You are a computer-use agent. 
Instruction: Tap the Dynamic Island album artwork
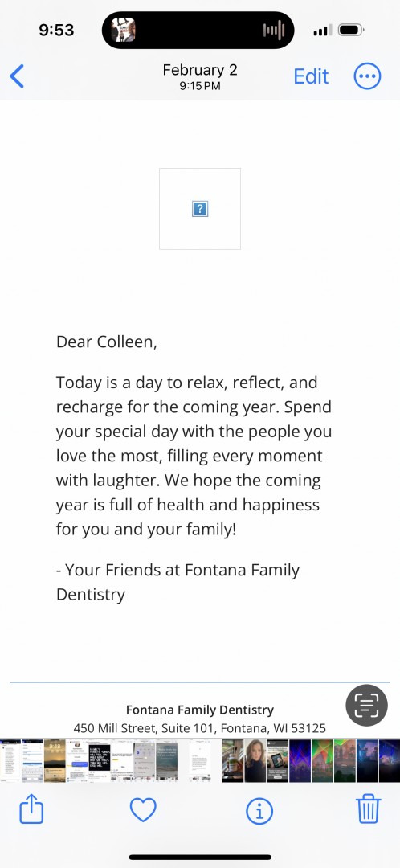124,30
